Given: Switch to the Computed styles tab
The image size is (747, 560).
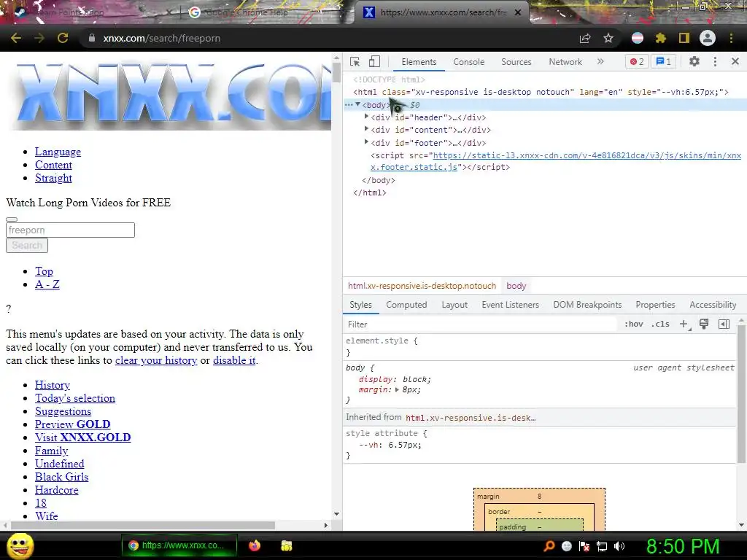Looking at the screenshot, I should pyautogui.click(x=406, y=305).
